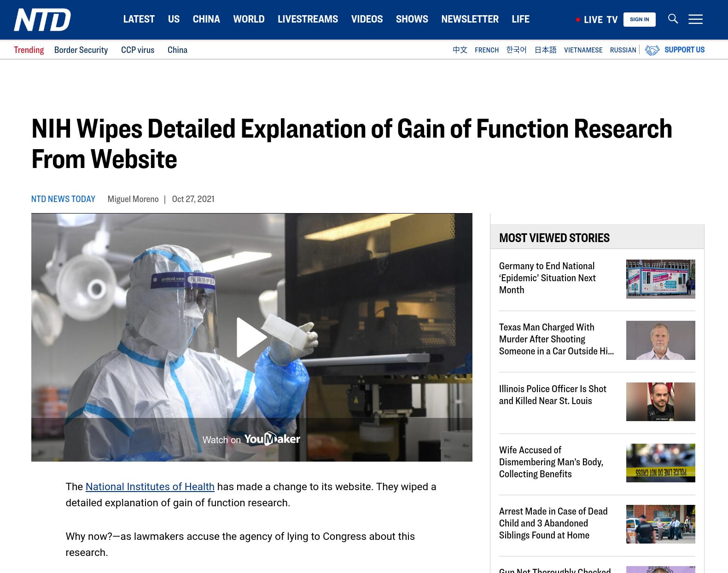
Task: Click the red Live TV dot
Action: pos(578,20)
